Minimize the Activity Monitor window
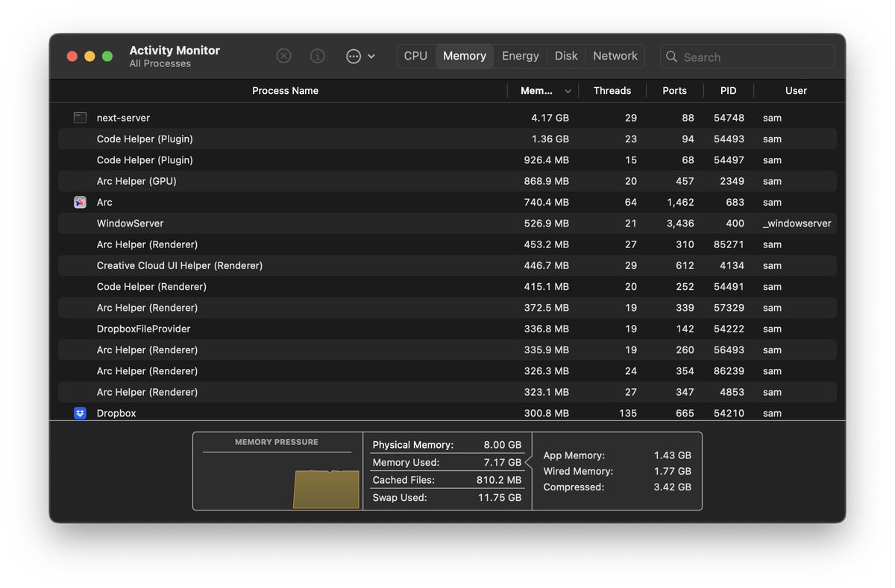 89,56
